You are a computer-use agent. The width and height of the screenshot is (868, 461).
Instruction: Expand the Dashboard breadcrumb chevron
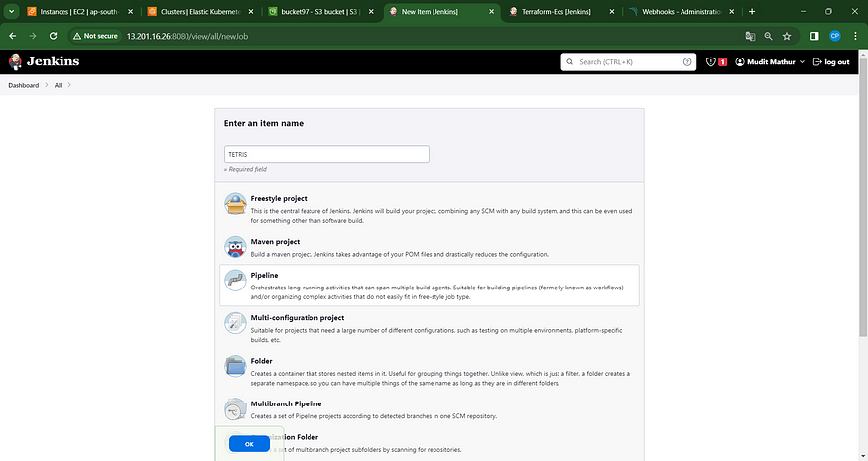coord(47,85)
